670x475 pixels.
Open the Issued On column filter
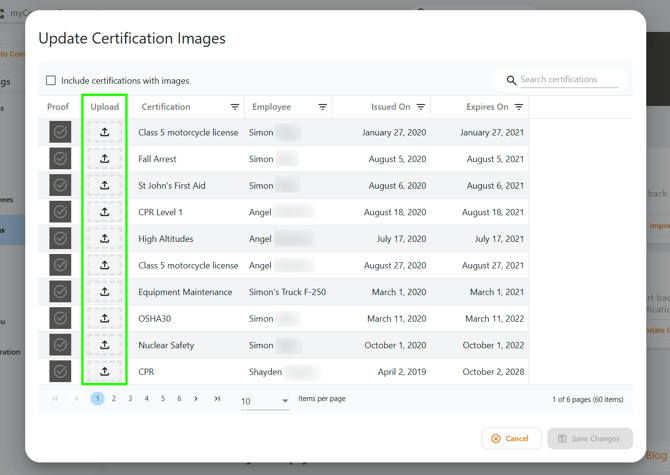pos(421,107)
